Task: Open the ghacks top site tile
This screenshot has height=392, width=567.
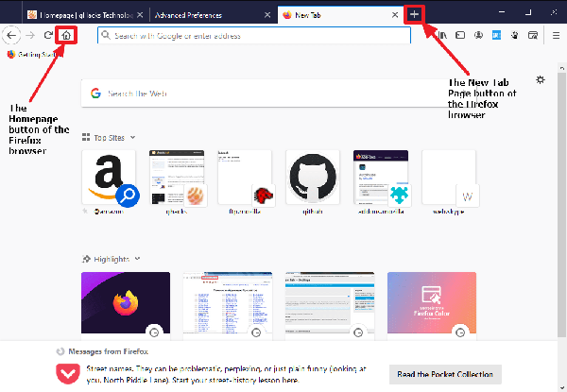Action: (x=177, y=177)
